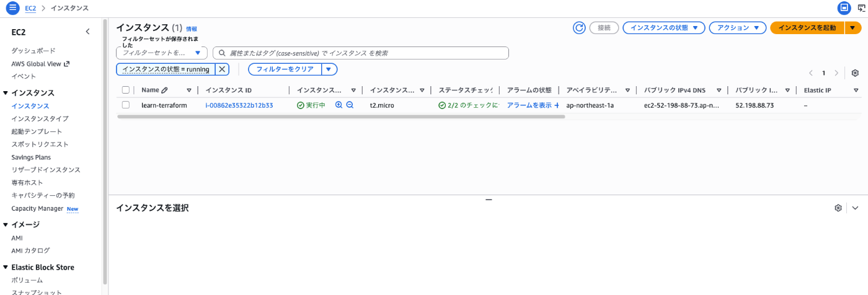Expand the details panel chevron
The width and height of the screenshot is (868, 295).
tap(855, 208)
